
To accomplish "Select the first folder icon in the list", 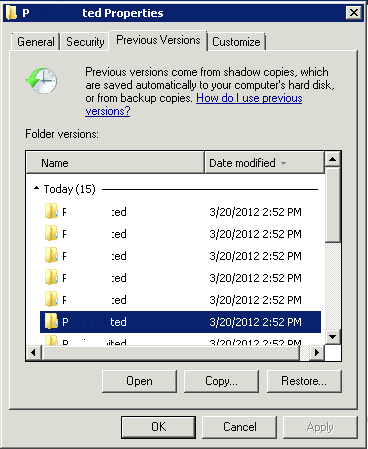I will click(x=51, y=211).
